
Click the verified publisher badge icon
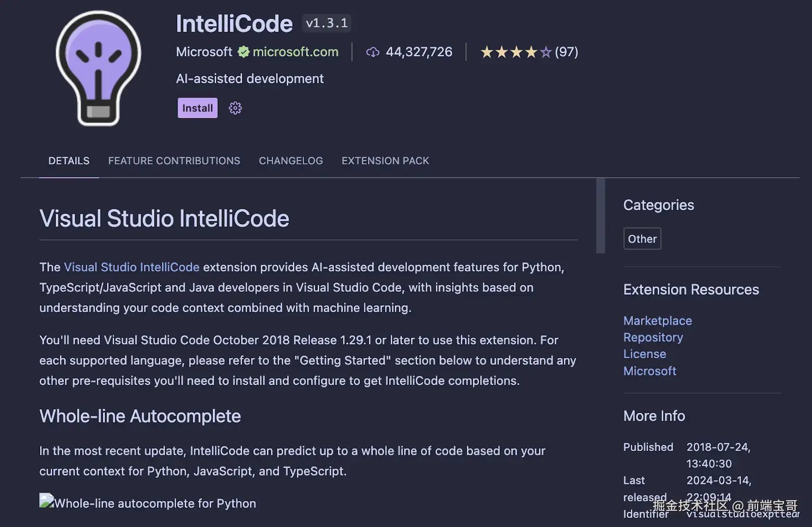pos(244,52)
